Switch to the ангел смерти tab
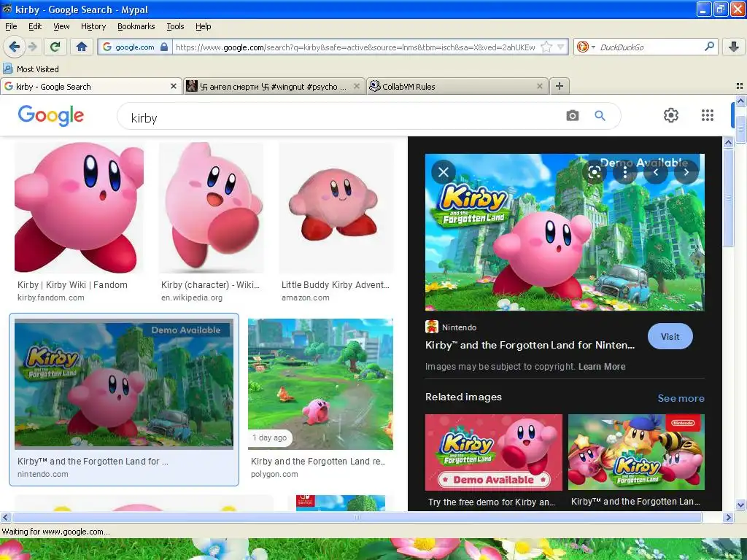This screenshot has height=560, width=747. pos(273,86)
